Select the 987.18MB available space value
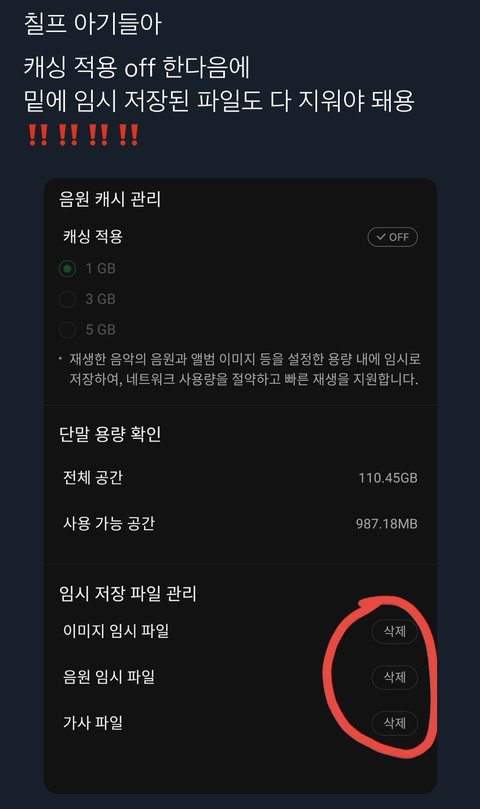The width and height of the screenshot is (480, 809). (x=387, y=524)
